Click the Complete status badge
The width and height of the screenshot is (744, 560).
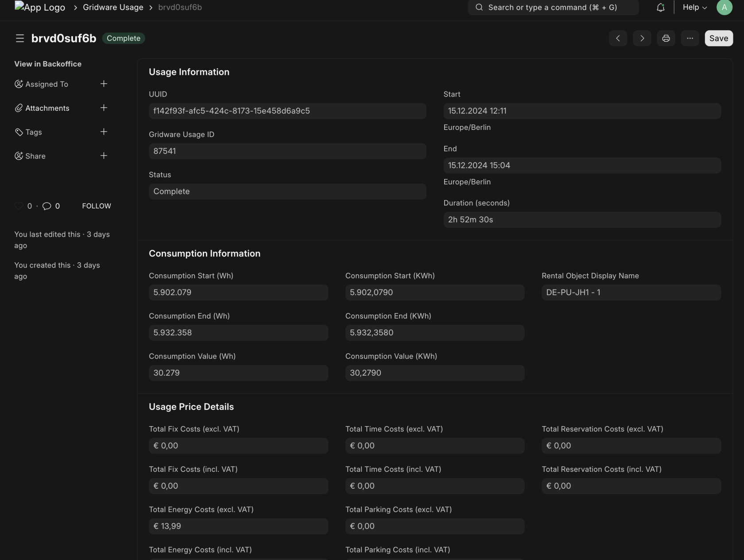coord(124,39)
